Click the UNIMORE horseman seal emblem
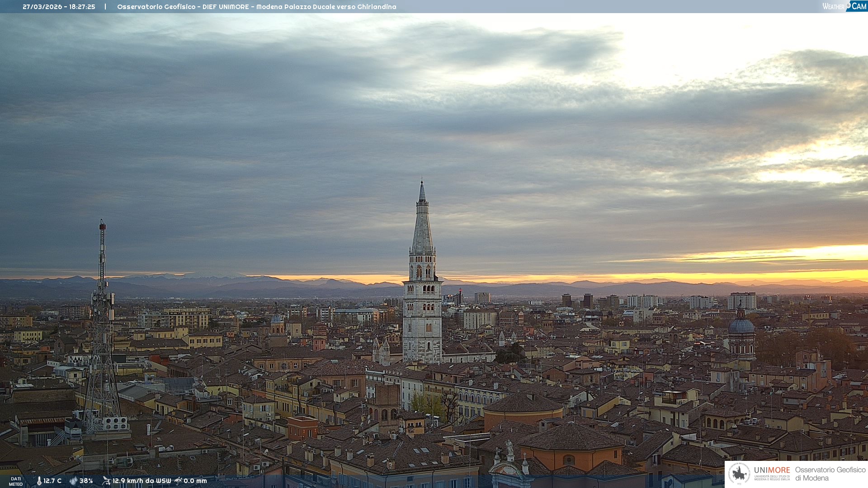 [739, 474]
